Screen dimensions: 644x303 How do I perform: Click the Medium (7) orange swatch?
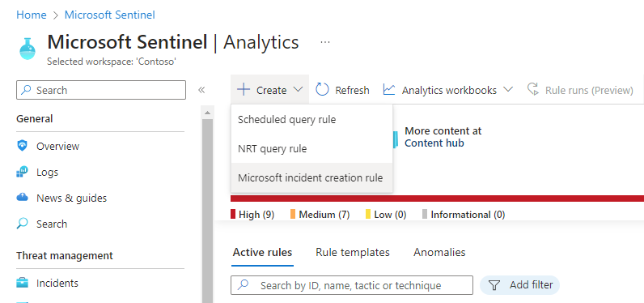coord(293,214)
